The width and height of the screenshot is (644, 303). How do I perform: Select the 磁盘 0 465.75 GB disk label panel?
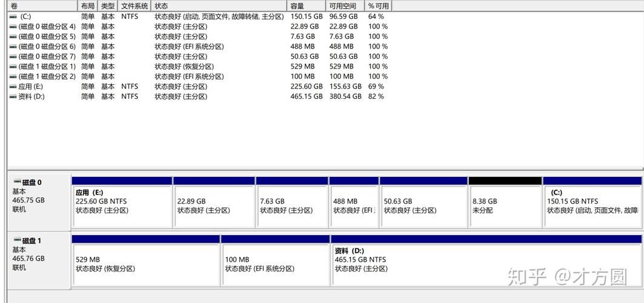(39, 202)
